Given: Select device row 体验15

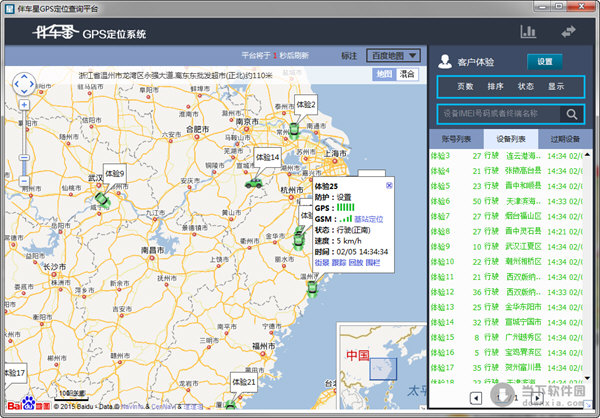Looking at the screenshot, I should 506,338.
